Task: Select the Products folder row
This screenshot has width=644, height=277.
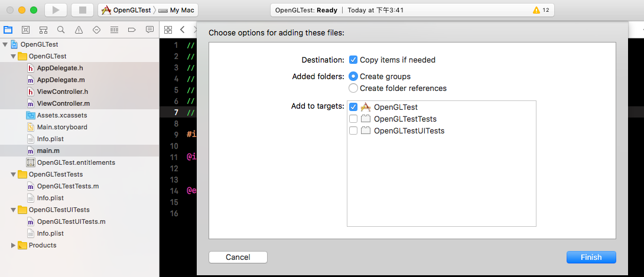Action: coord(79,245)
